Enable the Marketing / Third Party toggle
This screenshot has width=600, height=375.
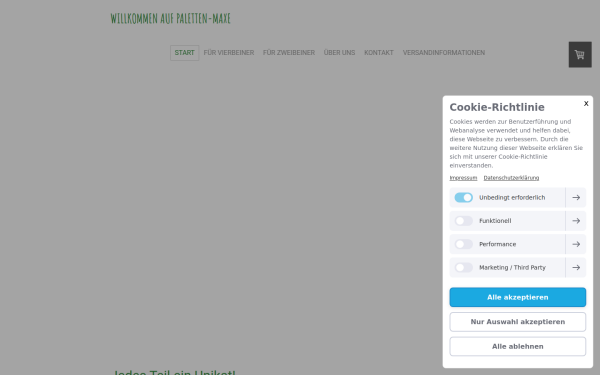click(463, 267)
